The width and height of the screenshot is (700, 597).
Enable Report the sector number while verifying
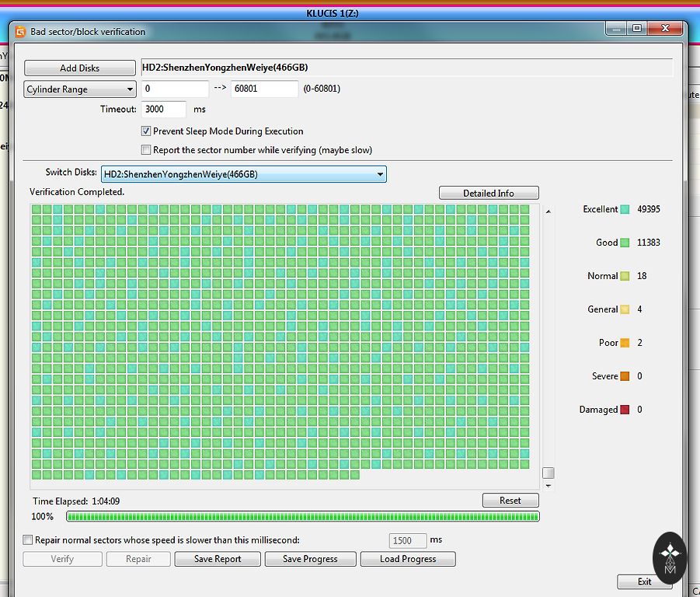146,150
